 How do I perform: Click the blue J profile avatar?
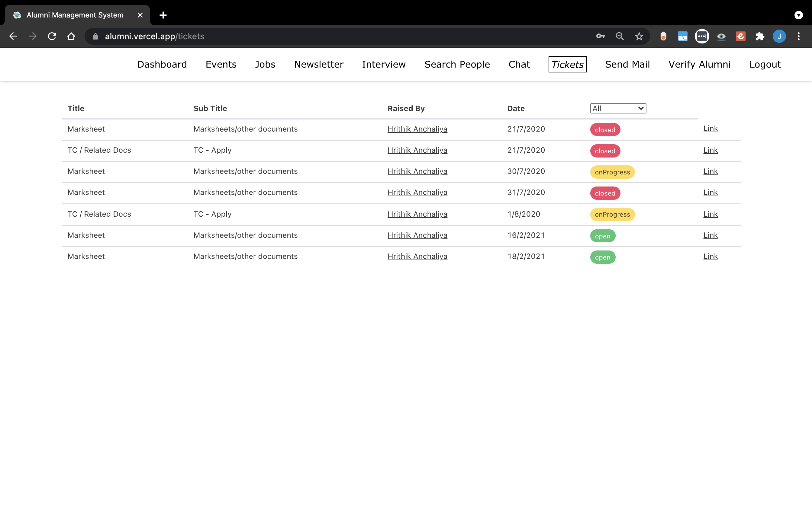click(x=779, y=36)
